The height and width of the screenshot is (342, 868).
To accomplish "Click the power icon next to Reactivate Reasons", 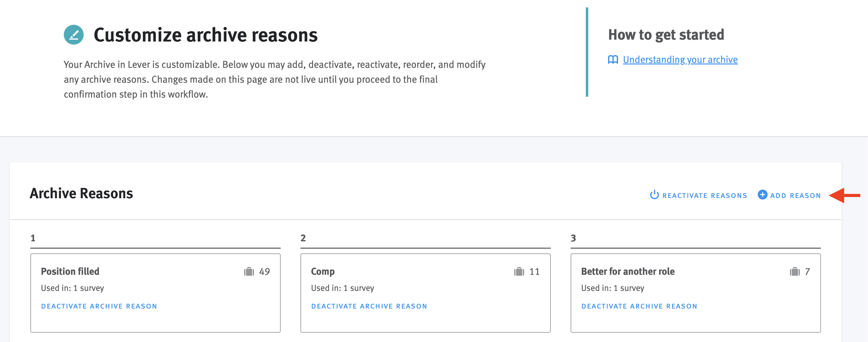I will (654, 195).
